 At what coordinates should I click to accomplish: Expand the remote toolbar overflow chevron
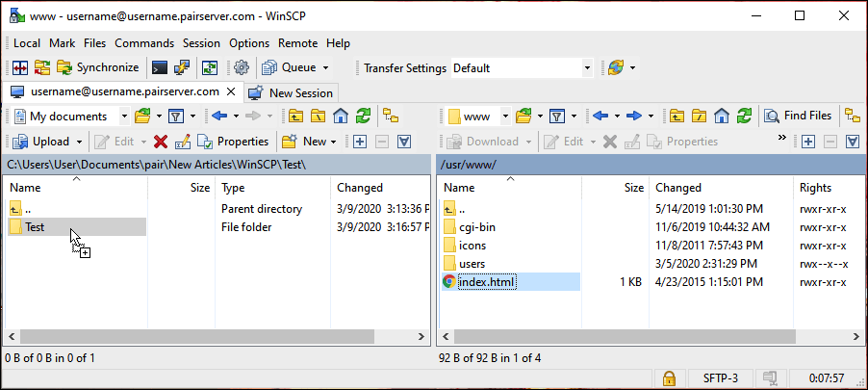pyautogui.click(x=781, y=138)
